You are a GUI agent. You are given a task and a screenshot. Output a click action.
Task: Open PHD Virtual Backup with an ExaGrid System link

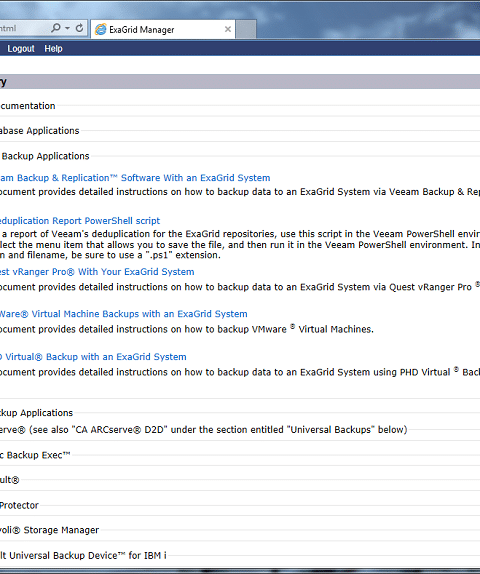(93, 357)
